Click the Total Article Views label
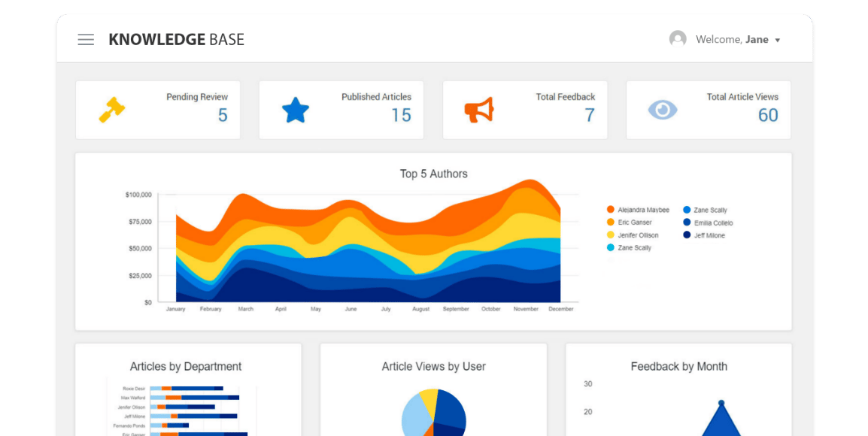 742,97
